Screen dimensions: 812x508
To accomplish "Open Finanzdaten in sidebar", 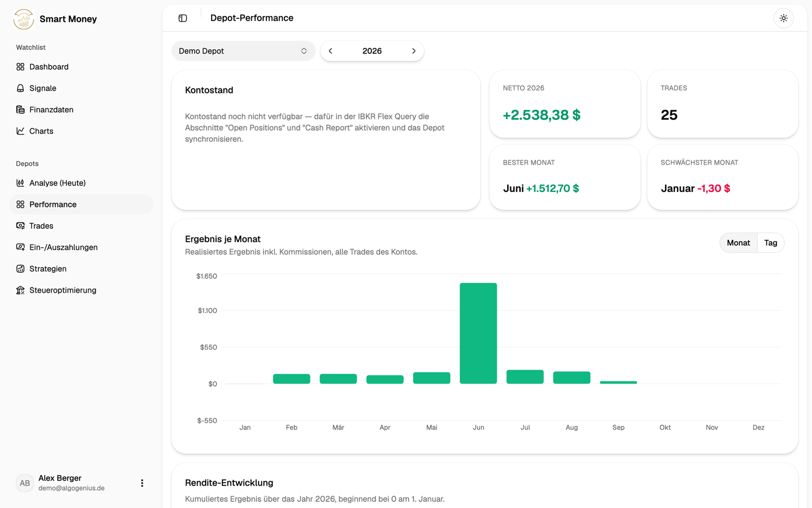I will 81,109.
